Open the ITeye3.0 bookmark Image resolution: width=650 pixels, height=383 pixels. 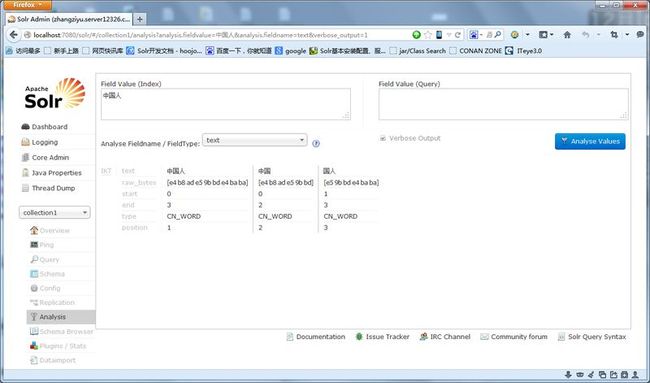point(524,51)
